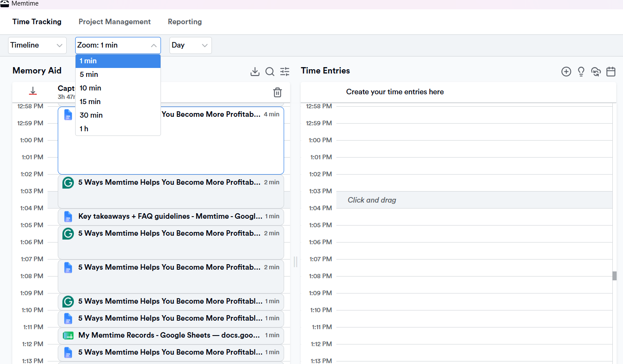Click the 1:00 PM label in Memory Aid timeline
This screenshot has height=364, width=623.
pos(31,140)
